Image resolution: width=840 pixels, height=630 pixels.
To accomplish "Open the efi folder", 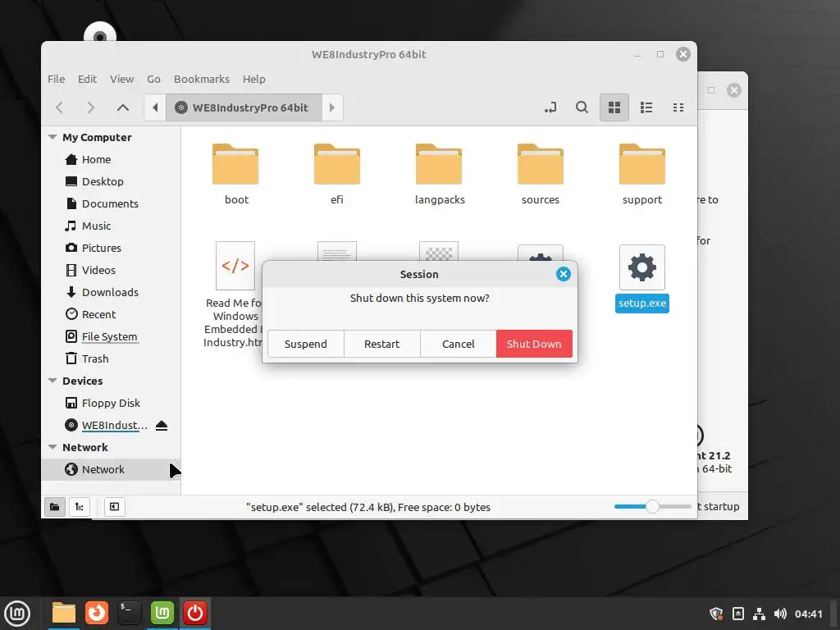I will pos(337,175).
